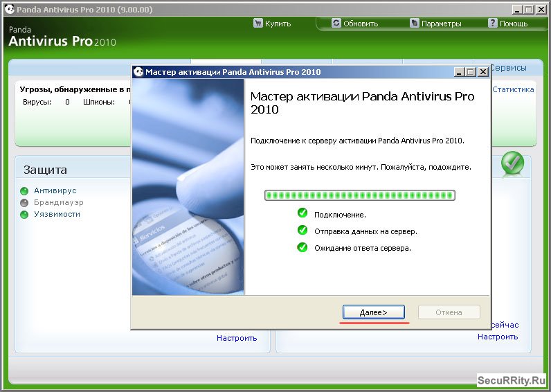Open the Уязвимости vulnerabilities link
Screen dimensions: 551x392
(57, 214)
